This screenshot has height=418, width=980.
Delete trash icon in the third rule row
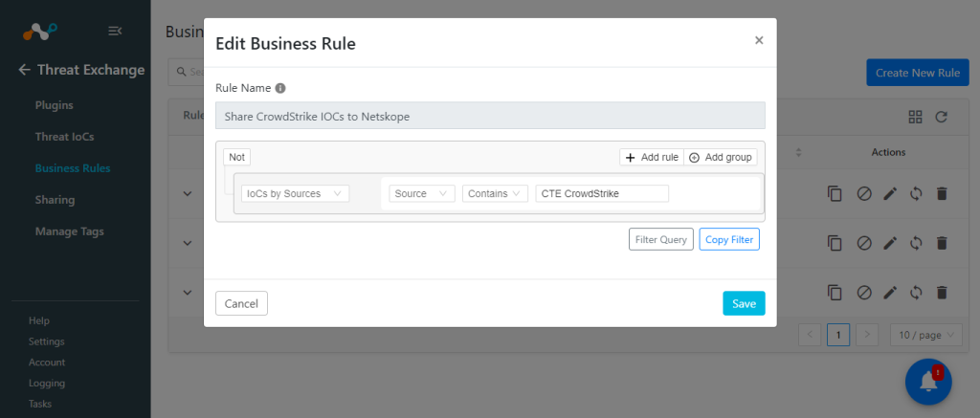[942, 293]
